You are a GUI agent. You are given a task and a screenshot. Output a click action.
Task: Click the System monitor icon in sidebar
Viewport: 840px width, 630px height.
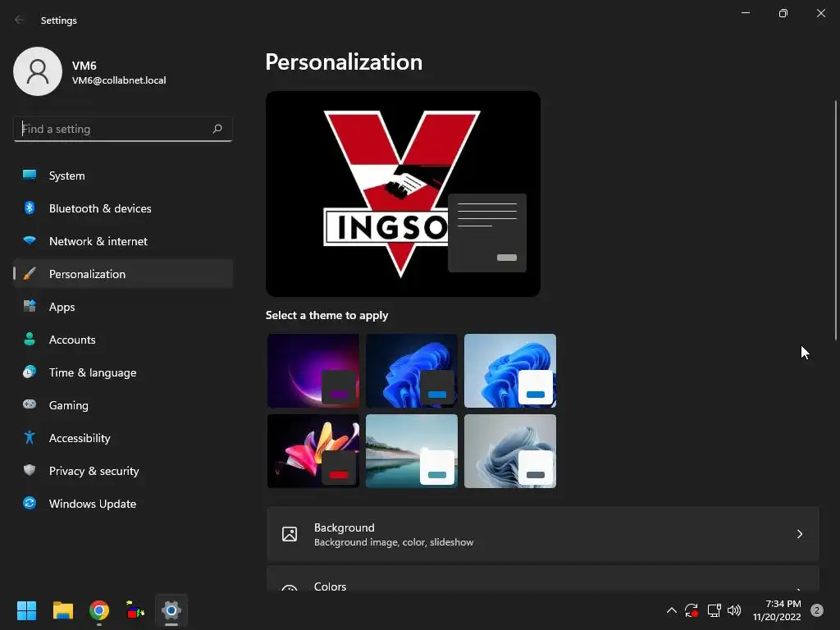pos(30,175)
